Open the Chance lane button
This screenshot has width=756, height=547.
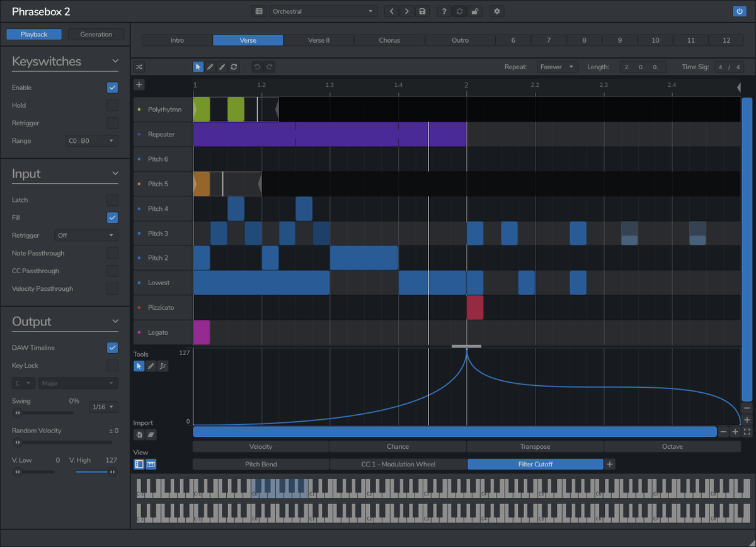coord(398,446)
